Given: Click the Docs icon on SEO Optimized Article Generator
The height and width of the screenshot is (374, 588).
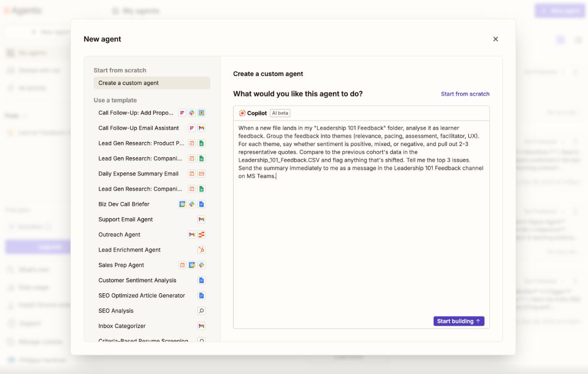Looking at the screenshot, I should tap(202, 295).
